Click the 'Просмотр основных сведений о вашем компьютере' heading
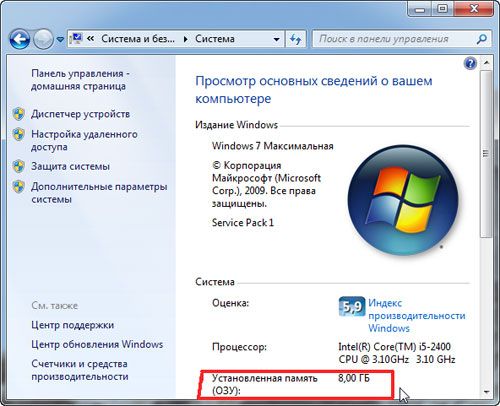 [314, 90]
